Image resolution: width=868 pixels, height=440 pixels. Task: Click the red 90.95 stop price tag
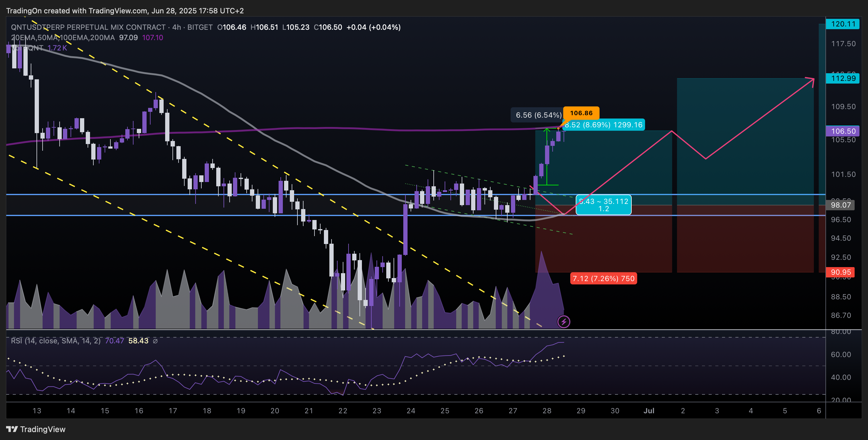841,272
